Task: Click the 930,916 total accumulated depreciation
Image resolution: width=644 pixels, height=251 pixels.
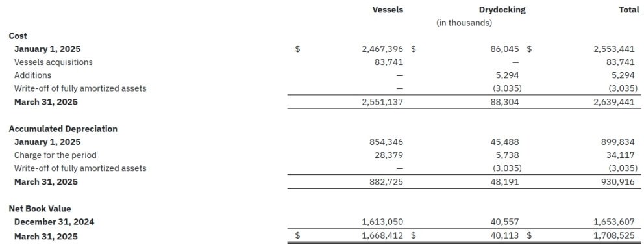Action: (x=618, y=182)
